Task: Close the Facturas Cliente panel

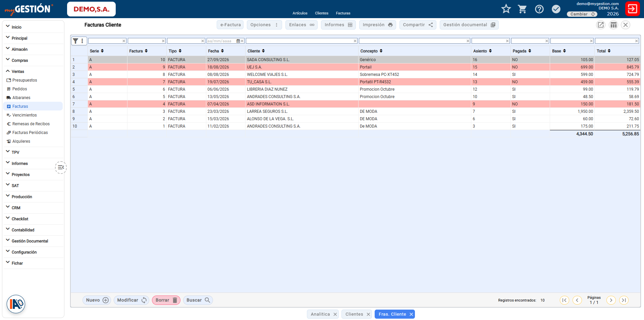Action: point(626,25)
